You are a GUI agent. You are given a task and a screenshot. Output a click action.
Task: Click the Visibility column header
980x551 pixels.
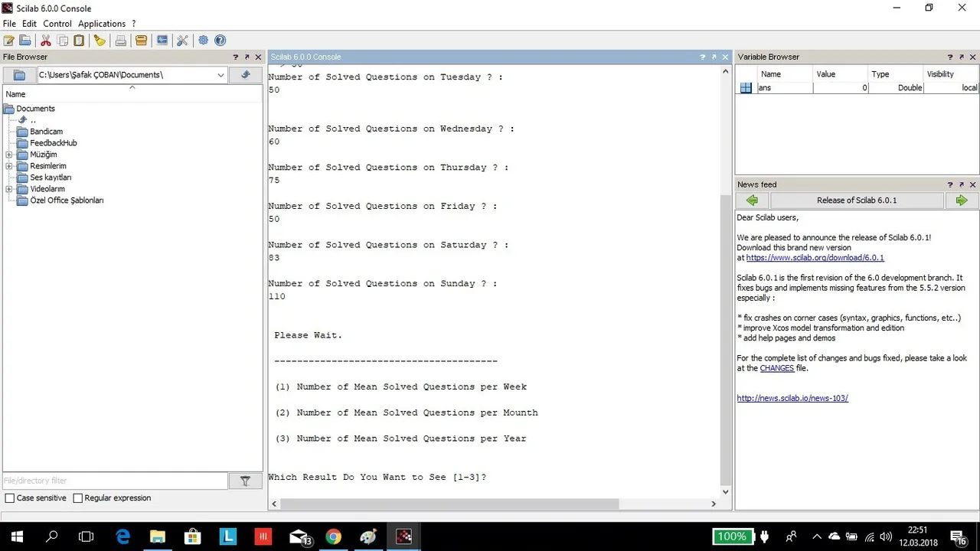951,74
